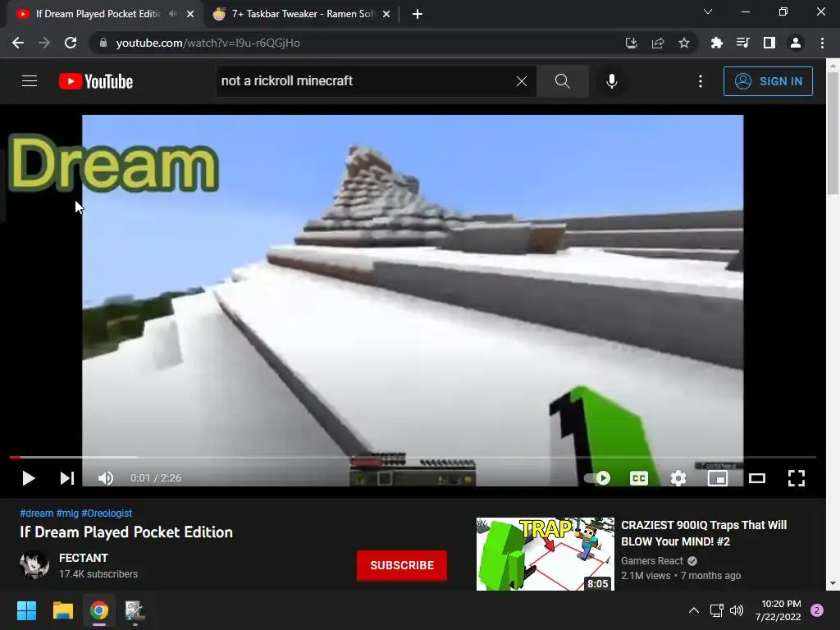Open a new browser tab

click(418, 14)
